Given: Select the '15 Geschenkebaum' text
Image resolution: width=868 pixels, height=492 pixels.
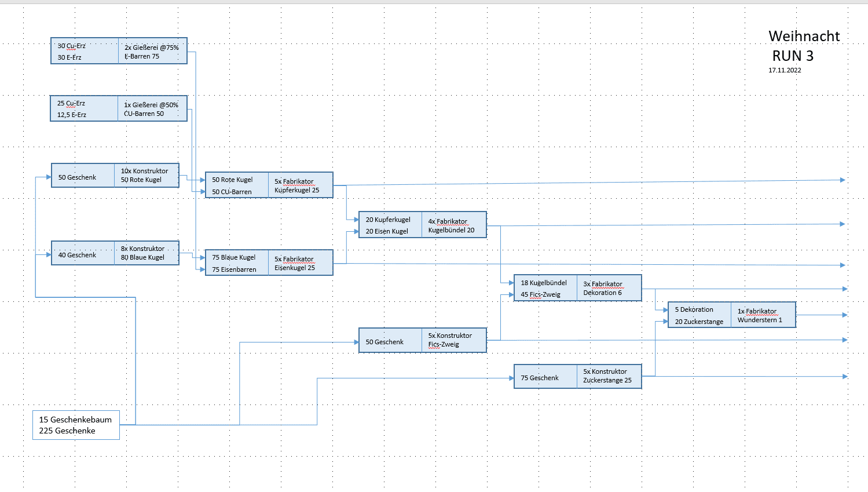Looking at the screenshot, I should pyautogui.click(x=75, y=420).
